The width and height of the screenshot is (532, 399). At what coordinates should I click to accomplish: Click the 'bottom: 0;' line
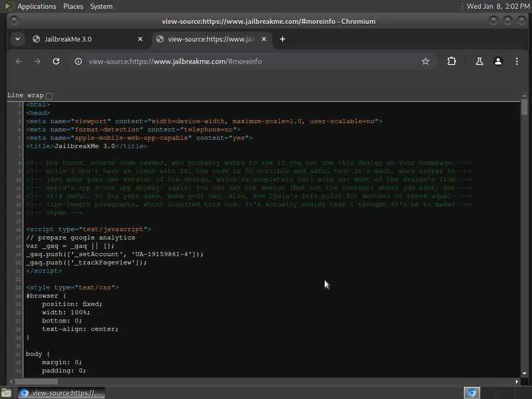[x=62, y=321]
